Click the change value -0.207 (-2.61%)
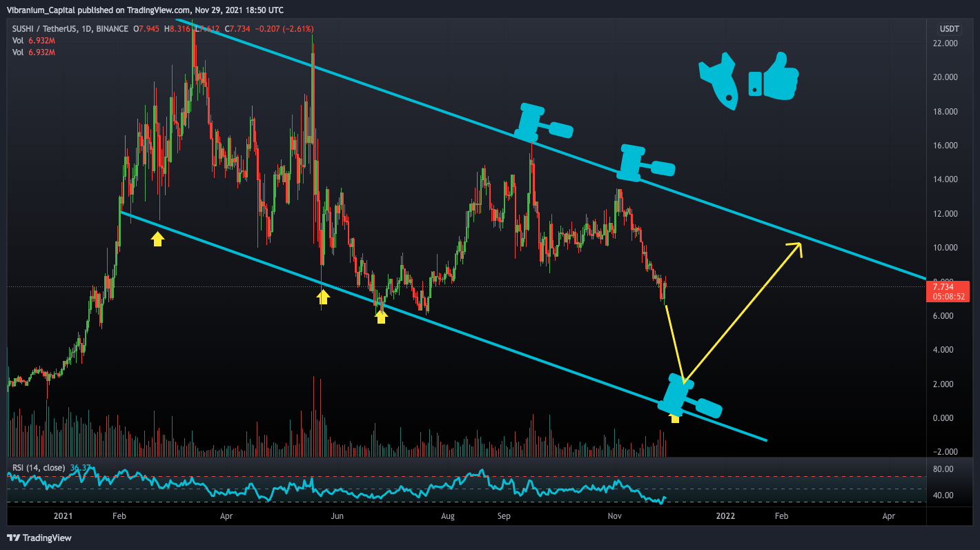Image resolution: width=980 pixels, height=550 pixels. click(285, 29)
